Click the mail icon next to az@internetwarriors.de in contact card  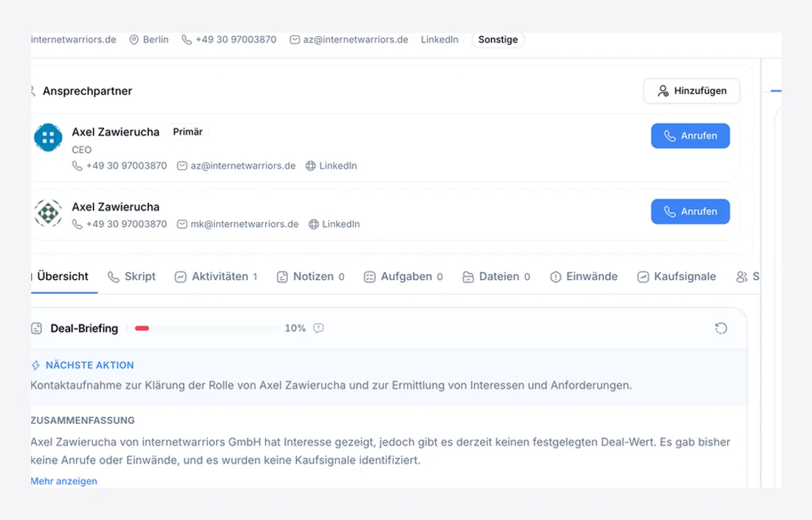tap(182, 165)
